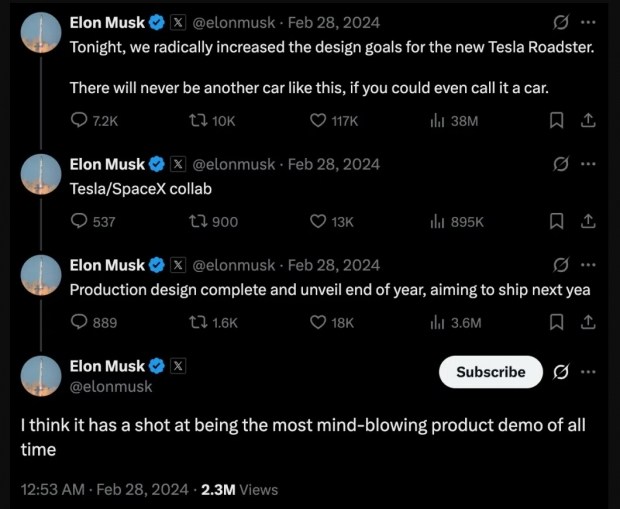
Task: Open more options on the Roadster design tweet
Action: click(x=589, y=21)
